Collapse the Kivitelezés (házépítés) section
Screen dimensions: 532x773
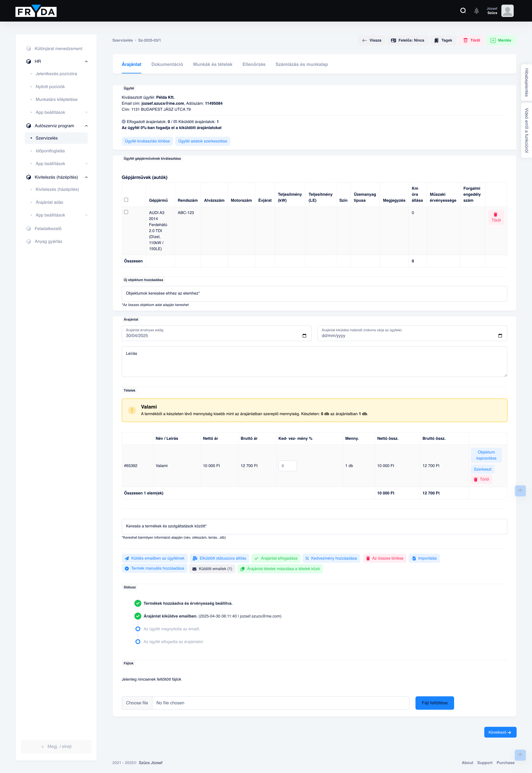86,177
